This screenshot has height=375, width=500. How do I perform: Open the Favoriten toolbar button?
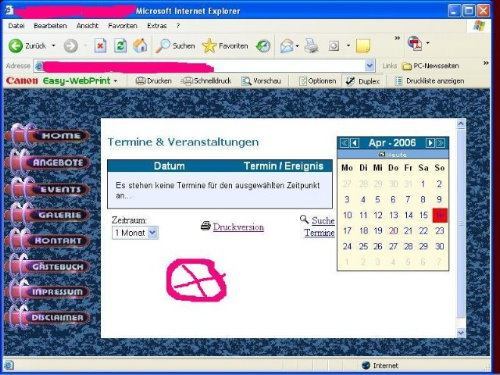point(225,46)
